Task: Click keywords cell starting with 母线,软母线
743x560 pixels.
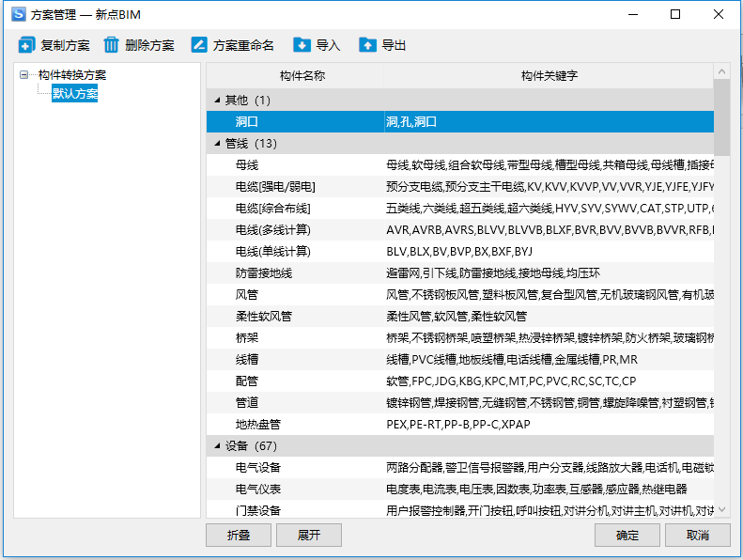Action: coord(550,165)
